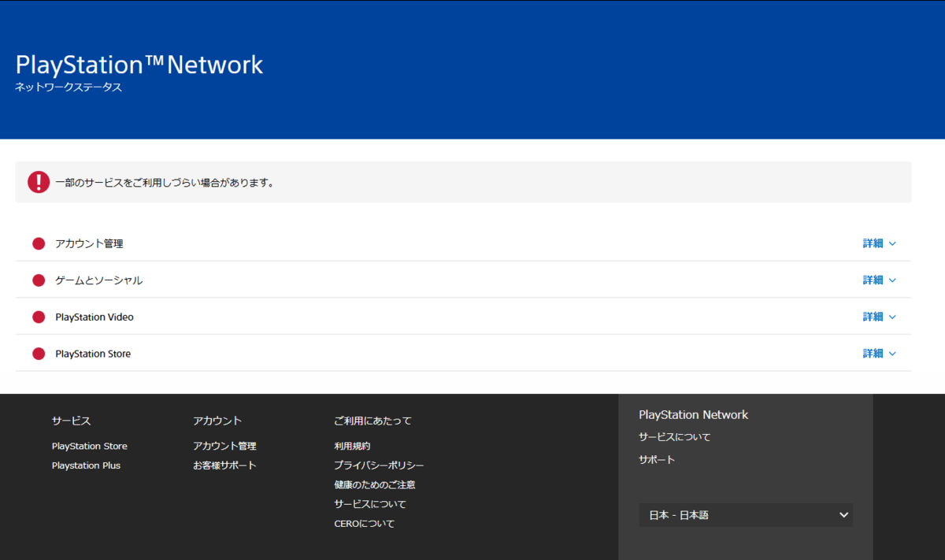Click the アカウント footer column heading

tap(217, 421)
